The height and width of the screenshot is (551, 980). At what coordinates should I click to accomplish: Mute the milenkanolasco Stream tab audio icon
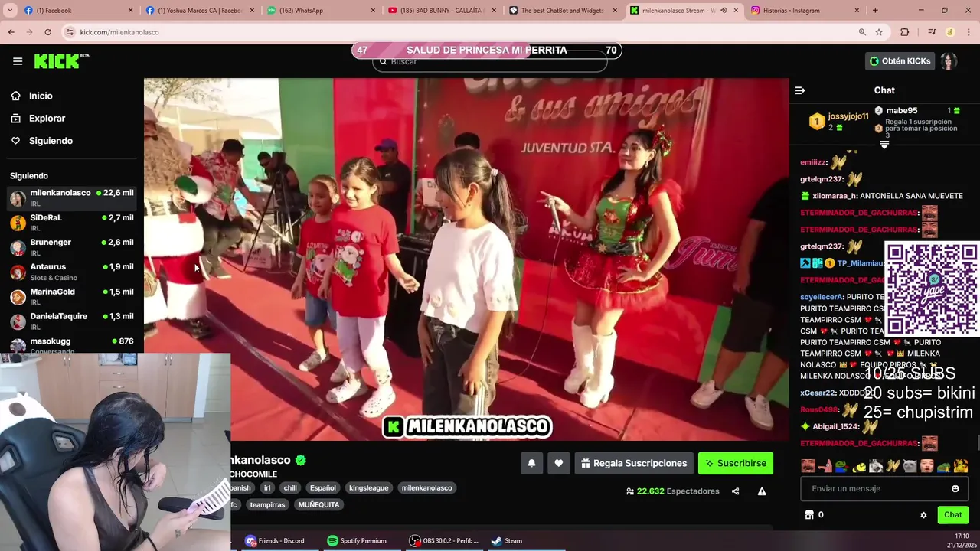tap(724, 11)
